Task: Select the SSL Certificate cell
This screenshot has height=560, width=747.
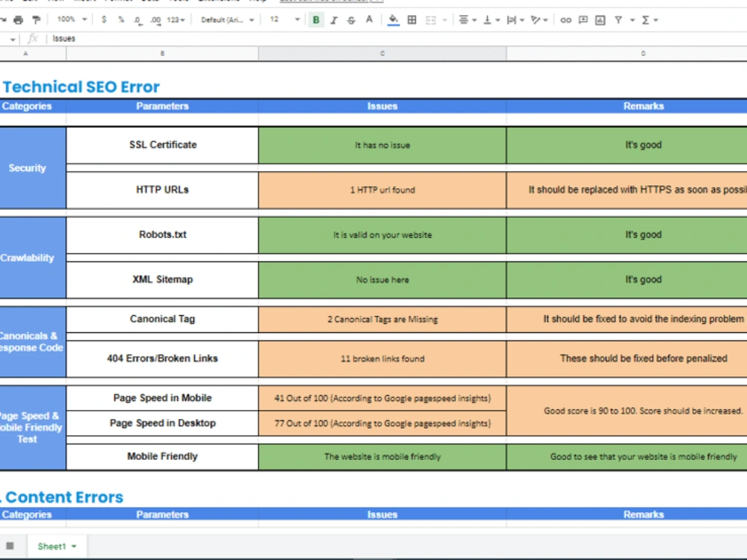Action: 162,145
